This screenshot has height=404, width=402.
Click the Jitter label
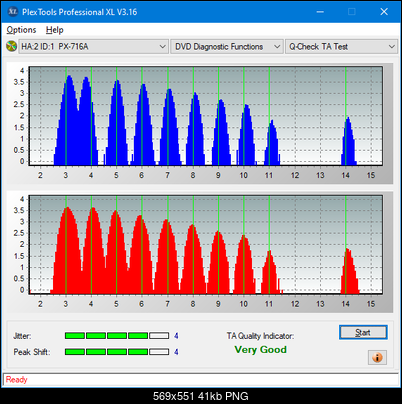22,336
